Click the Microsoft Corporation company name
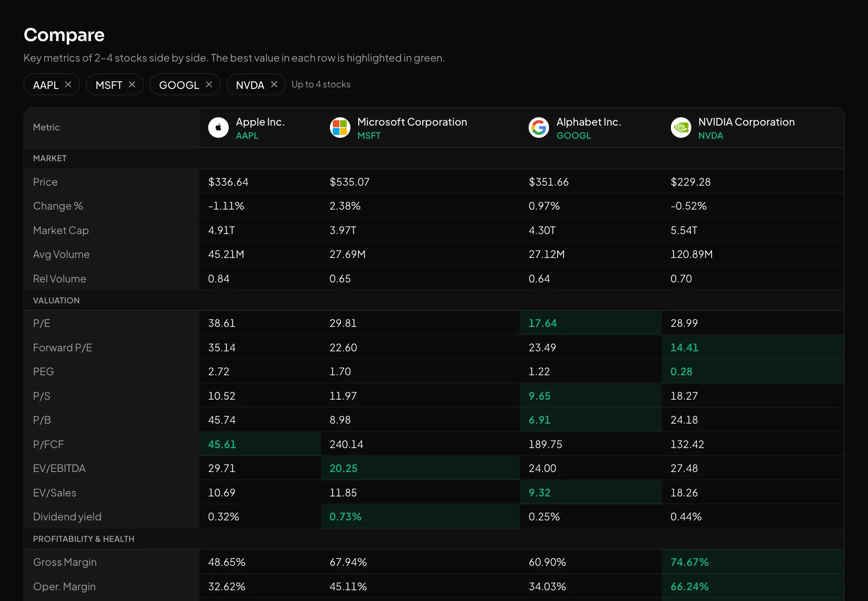 [x=412, y=122]
